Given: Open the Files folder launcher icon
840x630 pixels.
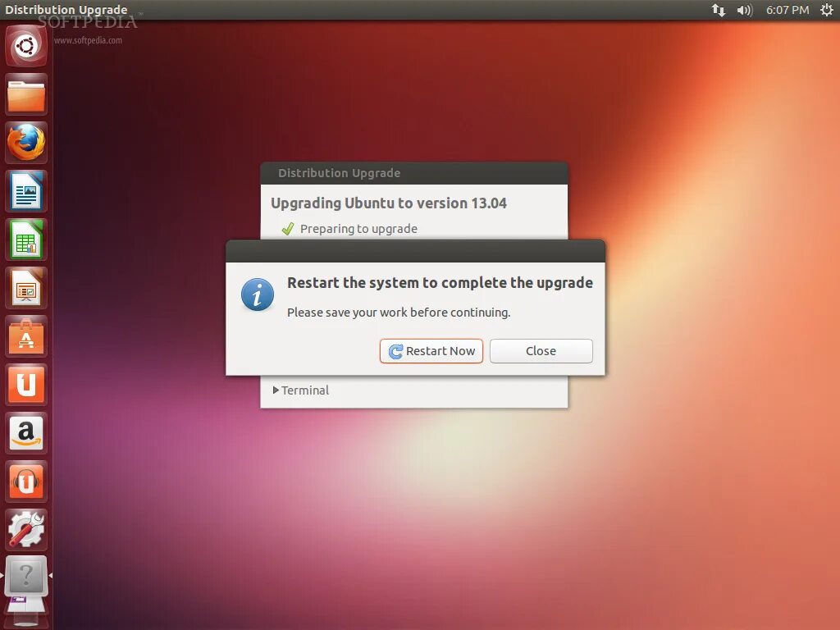Looking at the screenshot, I should (x=26, y=95).
